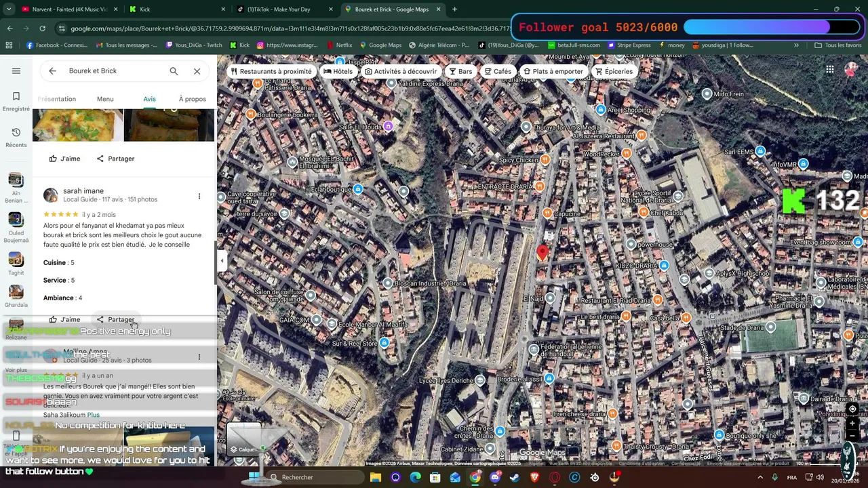Open the Stripe Express bookmark
This screenshot has height=488, width=868.
tap(628, 45)
